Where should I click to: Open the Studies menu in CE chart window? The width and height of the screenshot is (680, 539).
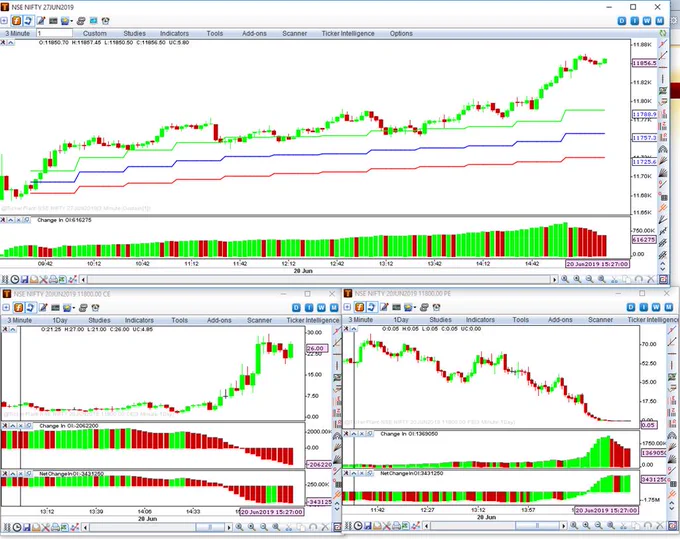[99, 320]
